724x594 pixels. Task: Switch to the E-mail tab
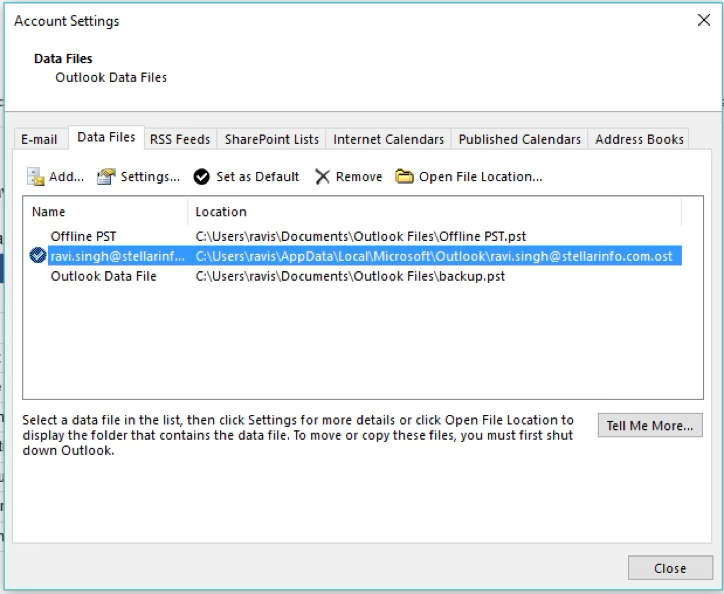[x=39, y=139]
